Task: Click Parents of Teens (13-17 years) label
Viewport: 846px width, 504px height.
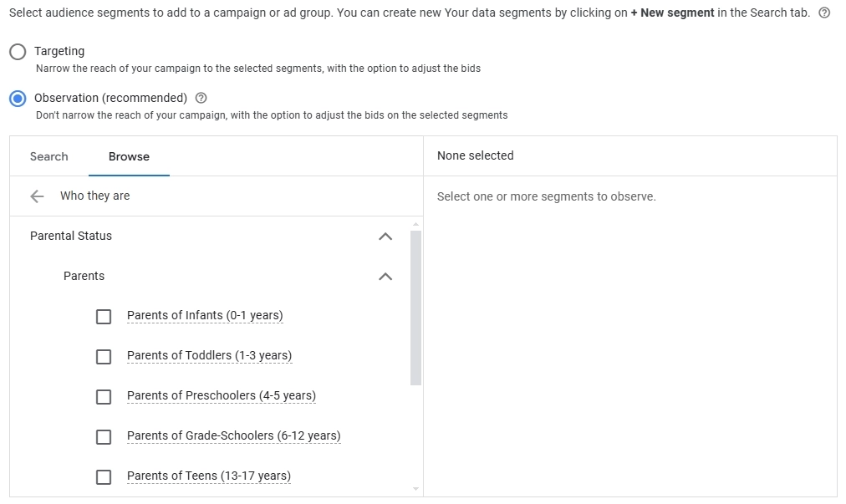Action: point(209,476)
